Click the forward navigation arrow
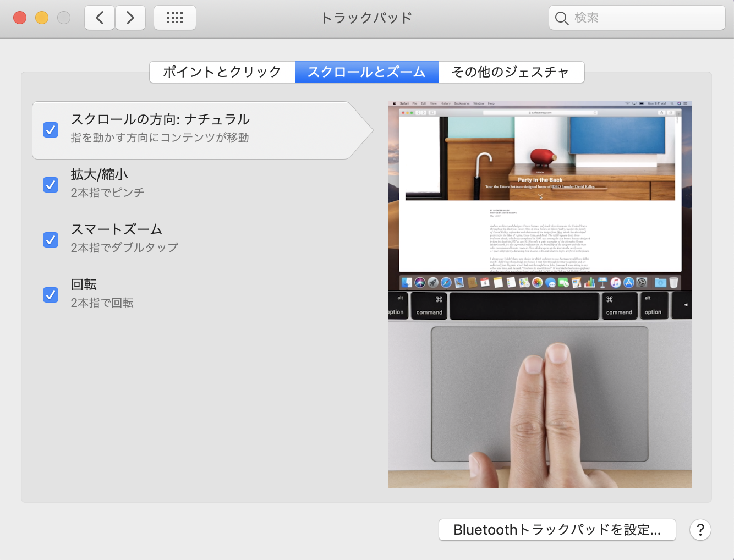 tap(130, 17)
